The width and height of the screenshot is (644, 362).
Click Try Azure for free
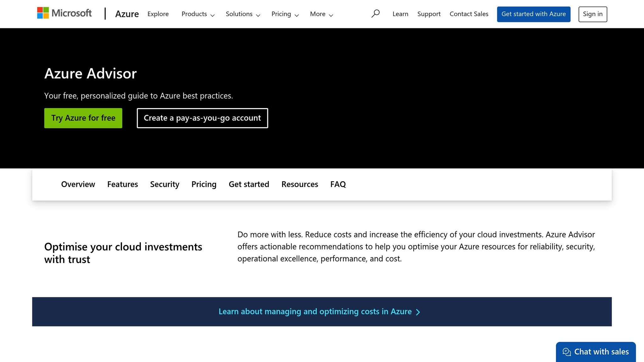coord(83,118)
